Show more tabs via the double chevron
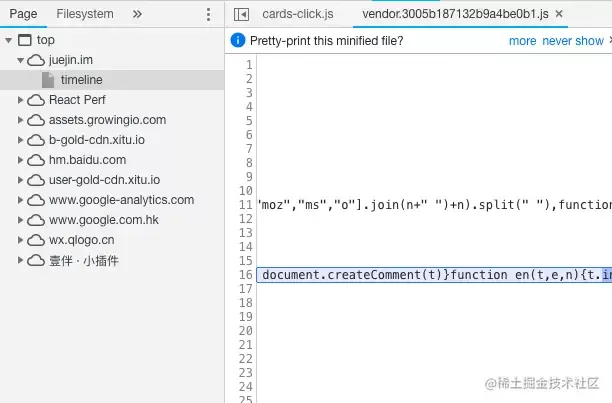Image resolution: width=612 pixels, height=403 pixels. click(137, 14)
